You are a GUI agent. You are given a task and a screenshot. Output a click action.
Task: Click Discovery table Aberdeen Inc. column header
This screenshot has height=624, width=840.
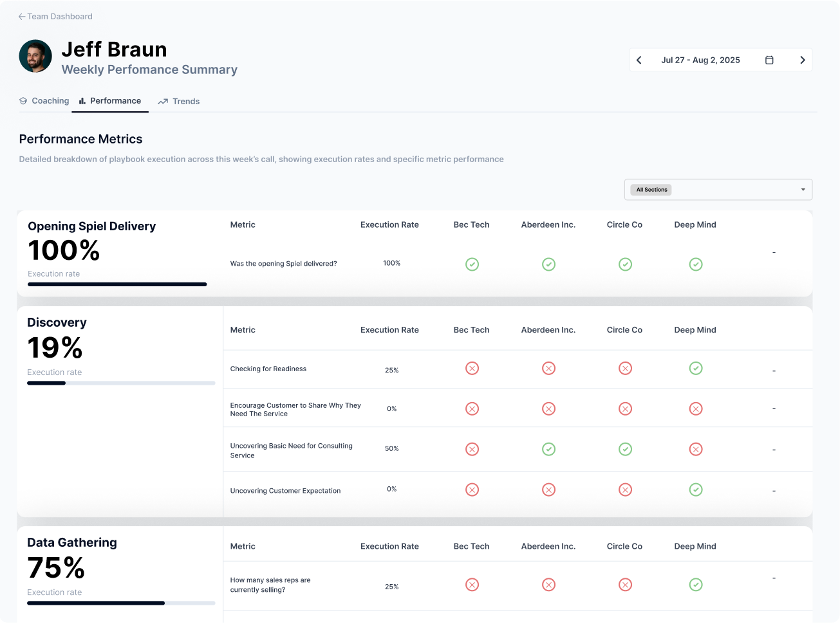click(548, 330)
